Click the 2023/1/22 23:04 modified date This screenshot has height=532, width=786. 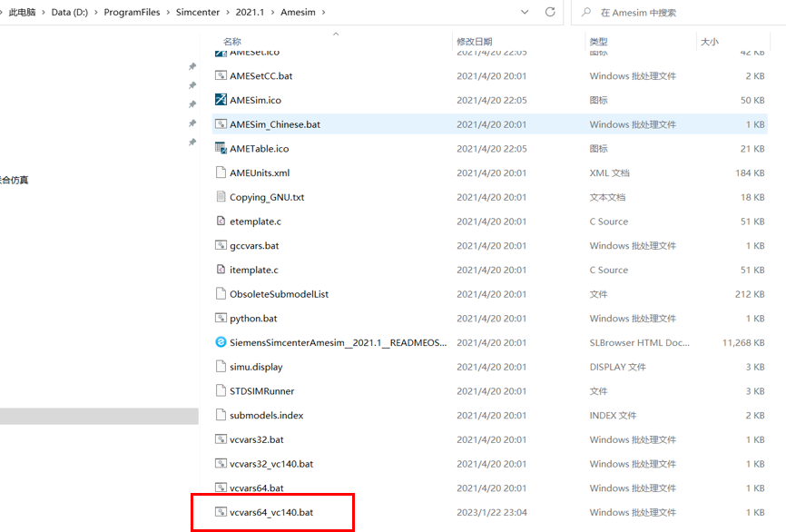492,512
